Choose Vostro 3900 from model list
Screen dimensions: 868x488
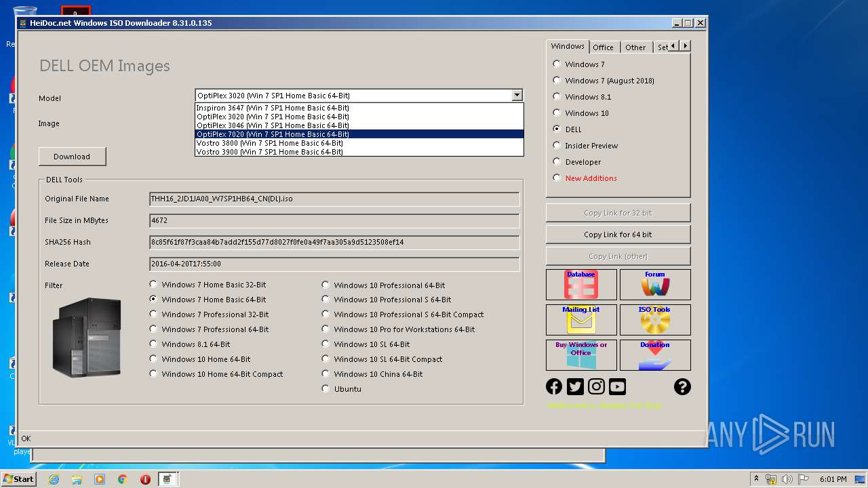359,152
